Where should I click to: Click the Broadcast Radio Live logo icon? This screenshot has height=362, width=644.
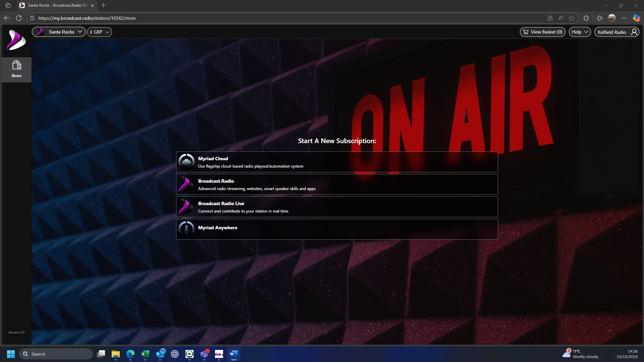pos(186,207)
